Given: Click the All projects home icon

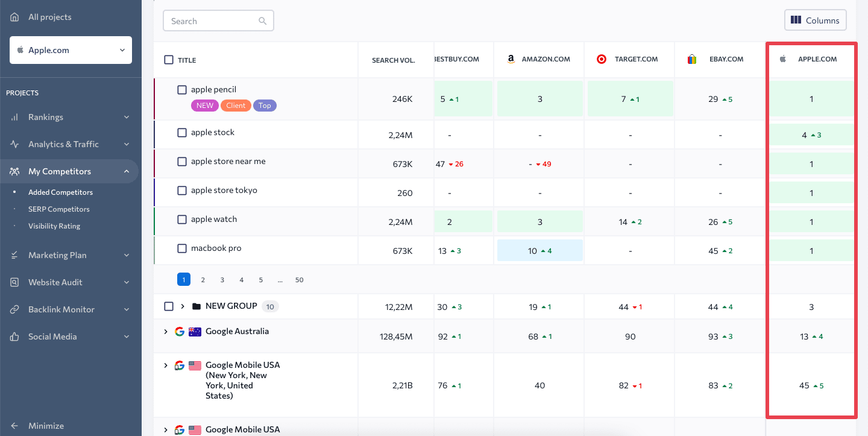Looking at the screenshot, I should click(14, 17).
